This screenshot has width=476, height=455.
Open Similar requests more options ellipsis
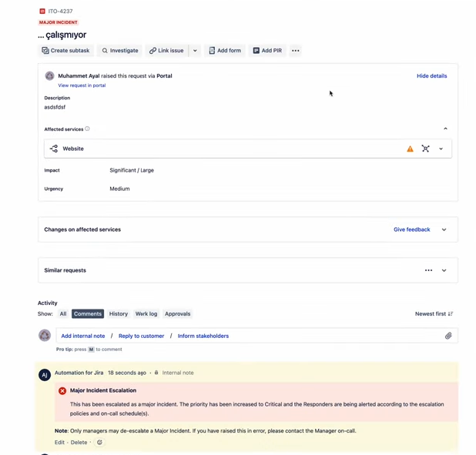click(x=428, y=270)
